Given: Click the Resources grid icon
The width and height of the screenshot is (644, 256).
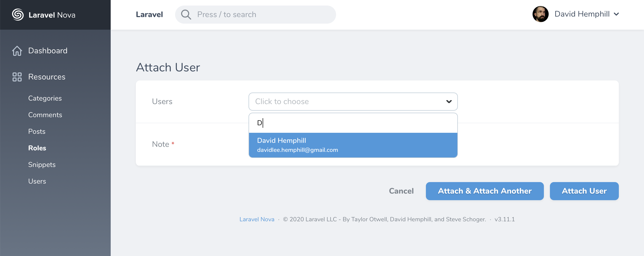Looking at the screenshot, I should [17, 77].
